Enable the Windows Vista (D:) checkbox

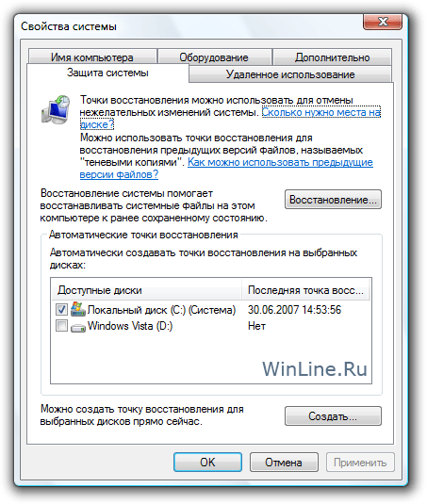click(61, 326)
